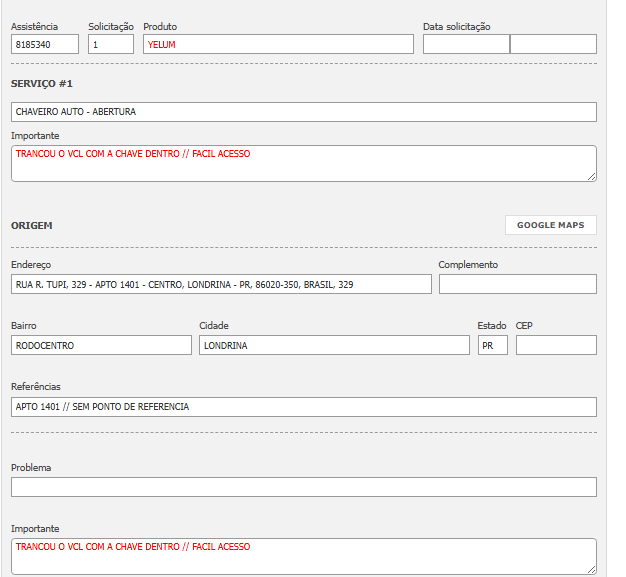Select the Cidade field containing Londrina
Image resolution: width=626 pixels, height=577 pixels.
tap(334, 345)
